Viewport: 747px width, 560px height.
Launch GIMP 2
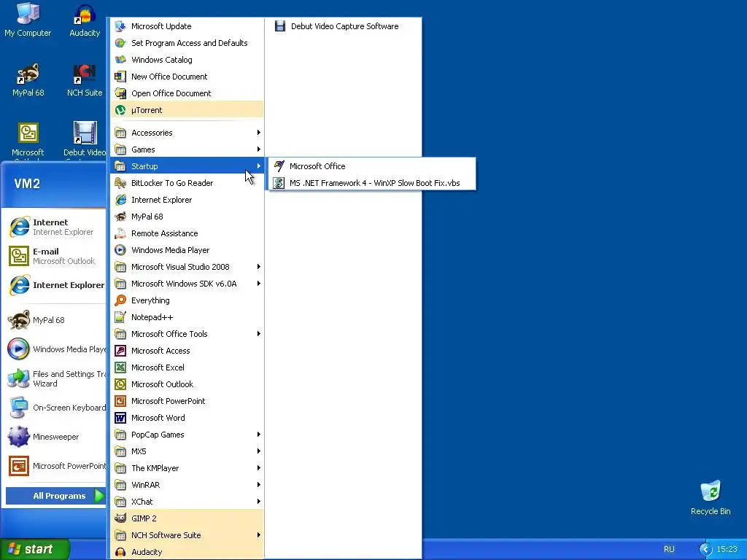(187, 518)
